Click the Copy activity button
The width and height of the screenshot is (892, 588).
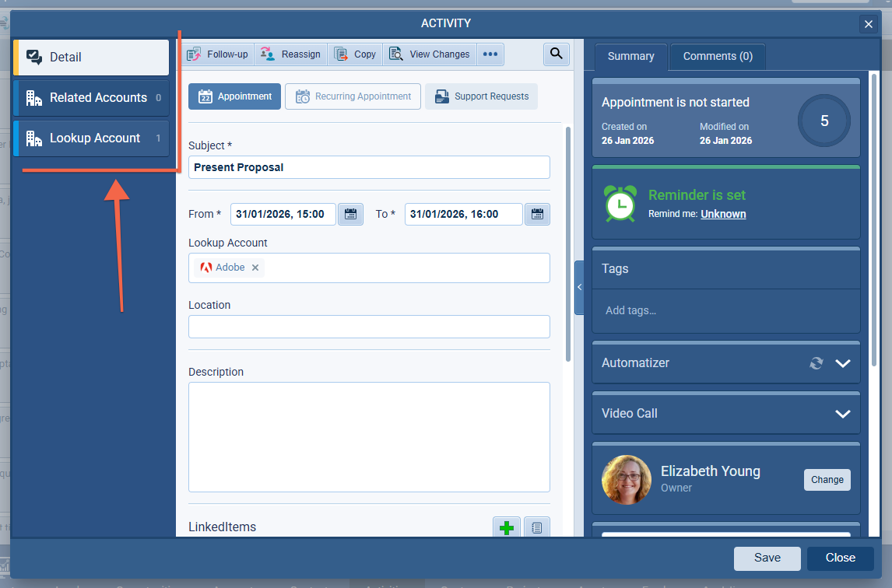(x=356, y=54)
